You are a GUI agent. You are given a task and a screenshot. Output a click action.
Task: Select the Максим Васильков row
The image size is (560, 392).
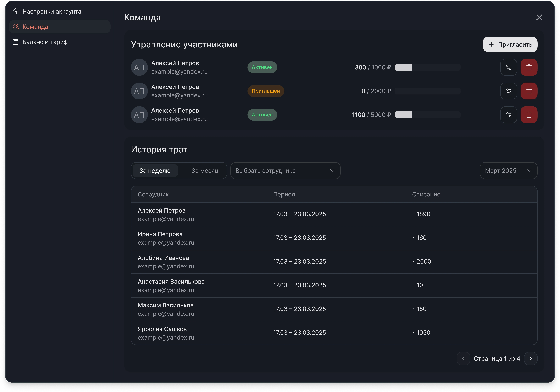tap(334, 309)
